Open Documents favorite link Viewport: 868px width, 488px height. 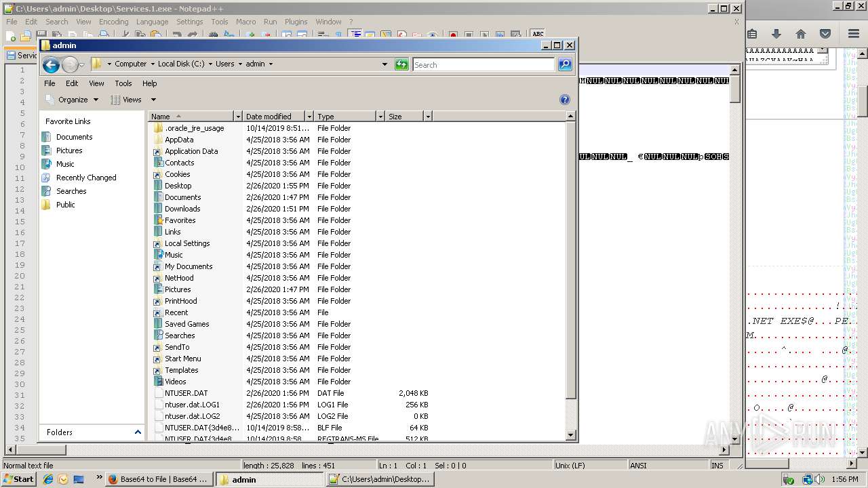click(x=74, y=137)
